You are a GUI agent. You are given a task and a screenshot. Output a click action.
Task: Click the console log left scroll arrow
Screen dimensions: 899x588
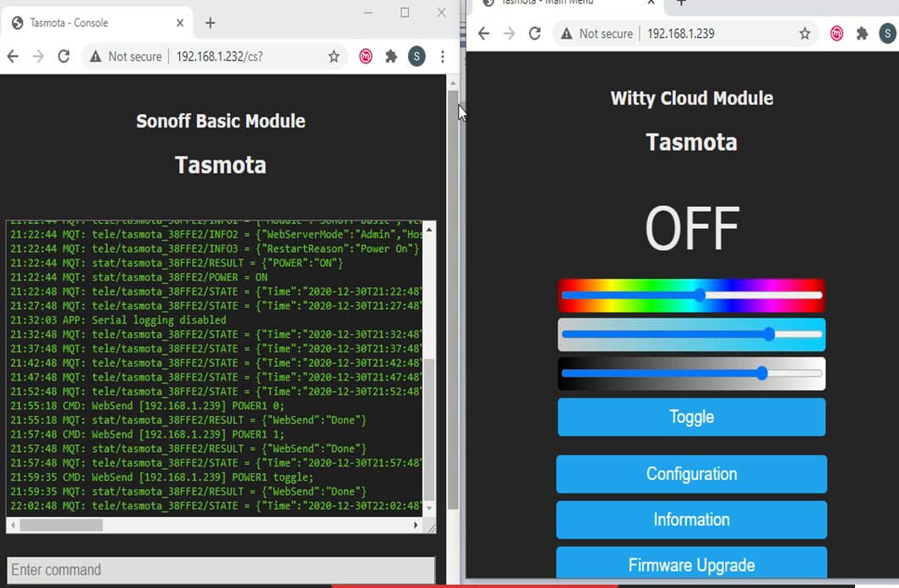tap(14, 525)
